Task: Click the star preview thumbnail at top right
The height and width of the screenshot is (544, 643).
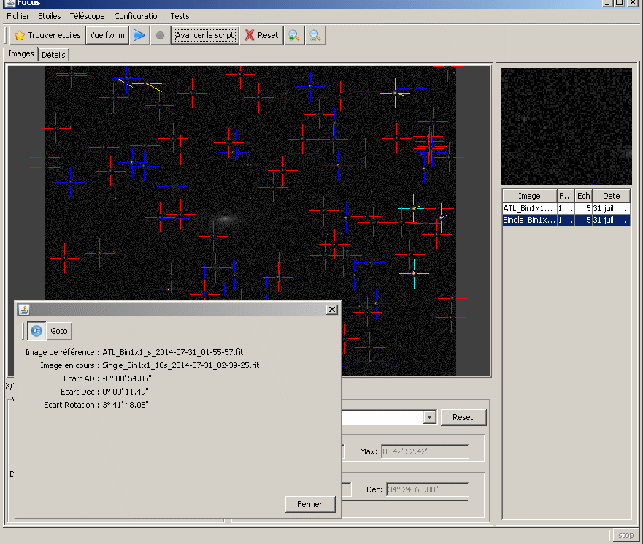Action: coord(566,126)
